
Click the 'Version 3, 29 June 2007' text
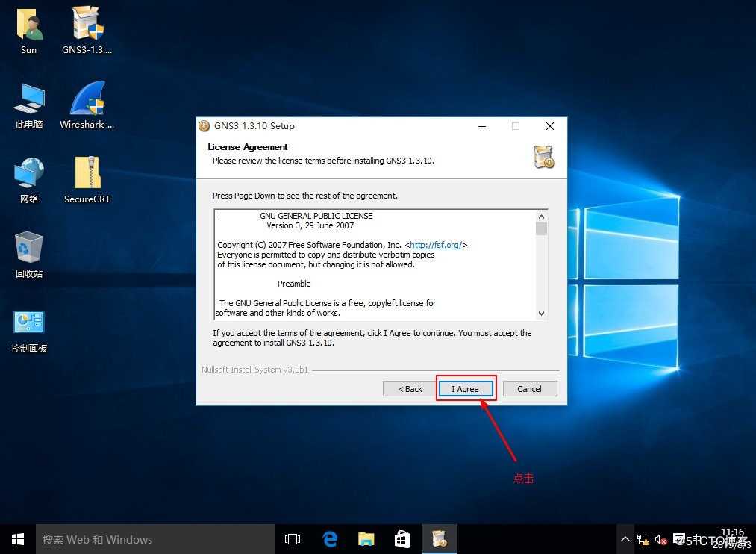310,225
